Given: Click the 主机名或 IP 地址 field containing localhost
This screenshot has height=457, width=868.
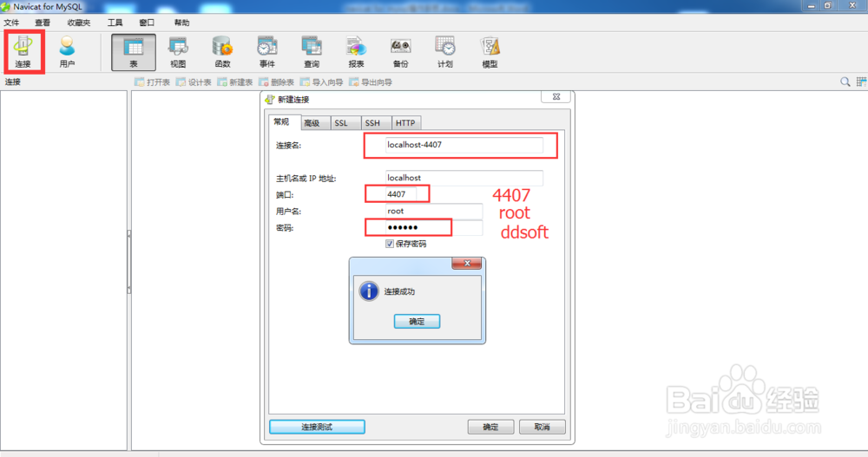Looking at the screenshot, I should click(x=464, y=178).
